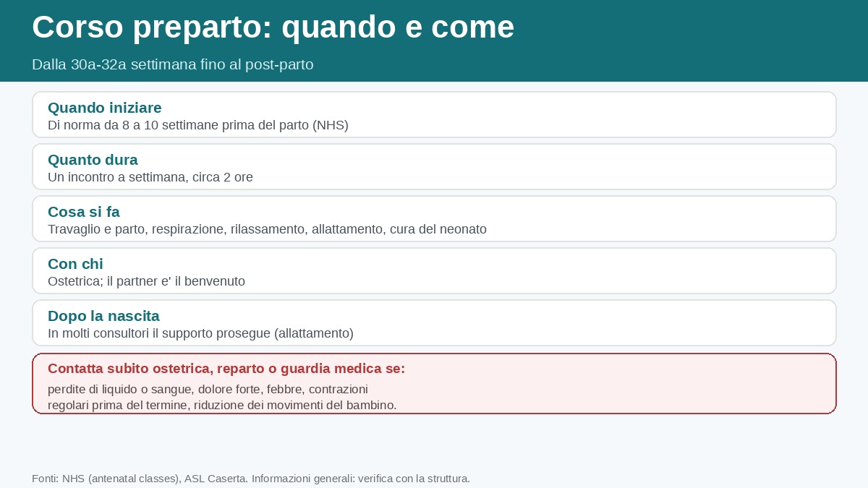Select the line 'regolari prima del termine, riduzione dei movimenti...'
The width and height of the screenshot is (868, 488).
click(222, 405)
